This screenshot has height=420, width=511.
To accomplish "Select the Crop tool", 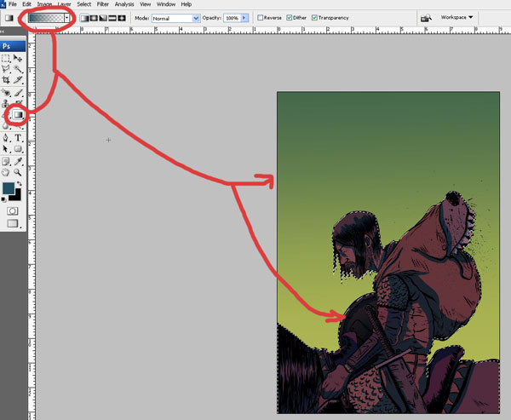I will (x=6, y=79).
